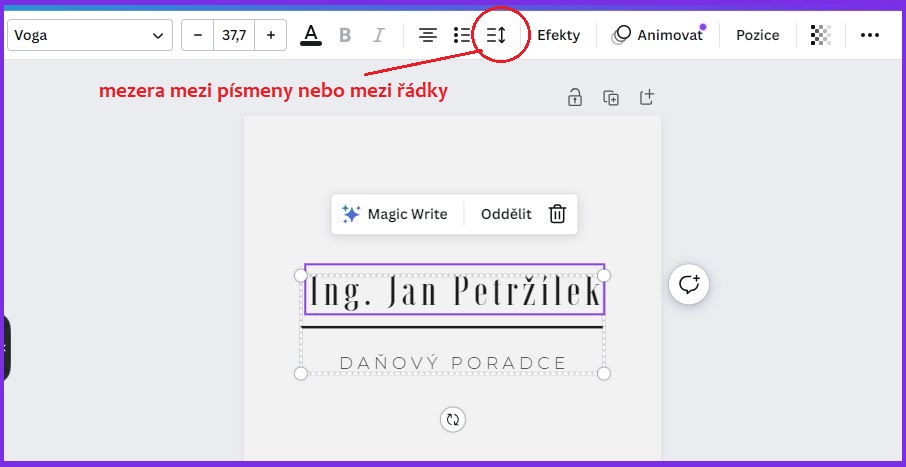906x467 pixels.
Task: Open the transparency checkerboard control
Action: point(820,35)
